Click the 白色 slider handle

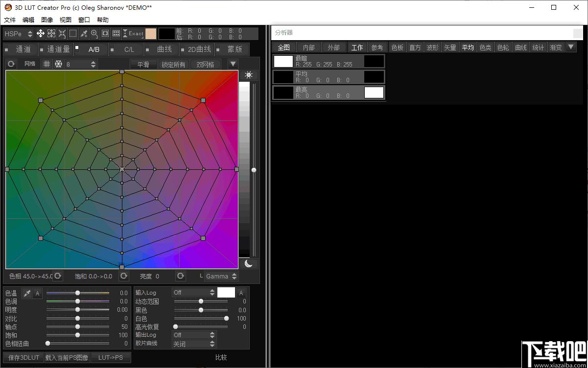coord(226,318)
